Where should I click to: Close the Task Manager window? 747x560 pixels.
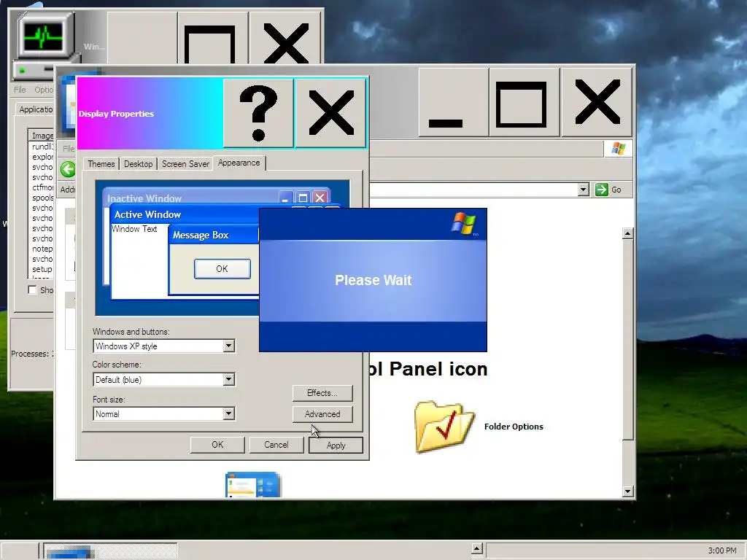coord(285,38)
